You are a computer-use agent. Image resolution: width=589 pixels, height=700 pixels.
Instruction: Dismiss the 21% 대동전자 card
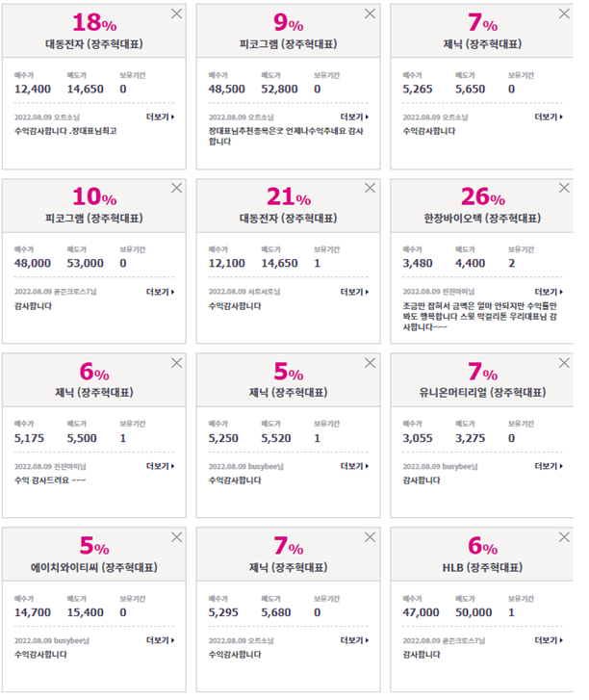point(370,188)
